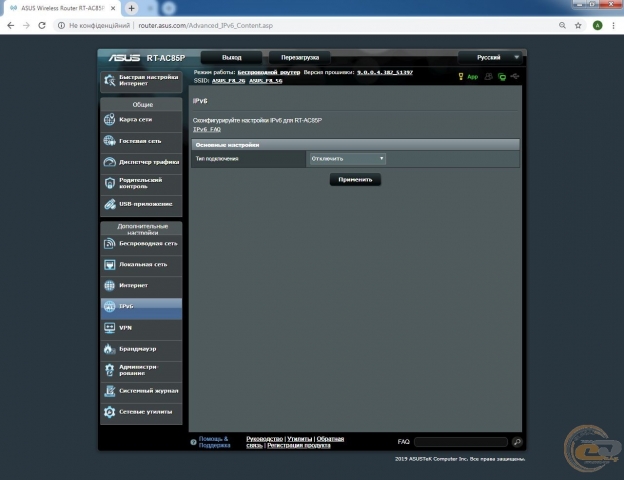Select Системный журнал menu item
Viewport: 624px width, 480px height.
[140, 390]
